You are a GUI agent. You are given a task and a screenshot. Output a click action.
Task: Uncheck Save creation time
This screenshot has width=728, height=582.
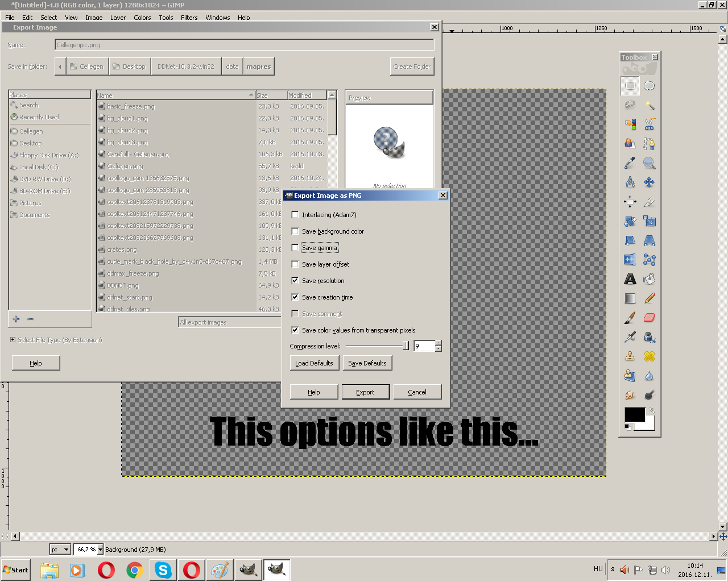pos(295,297)
